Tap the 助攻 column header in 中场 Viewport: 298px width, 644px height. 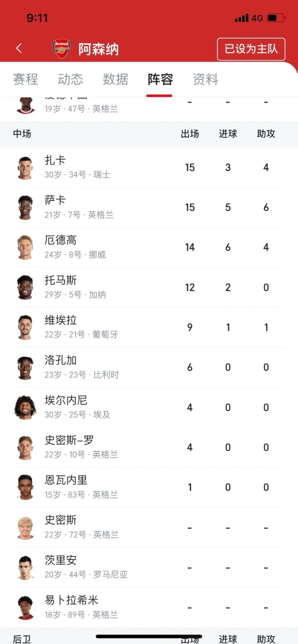coord(266,134)
